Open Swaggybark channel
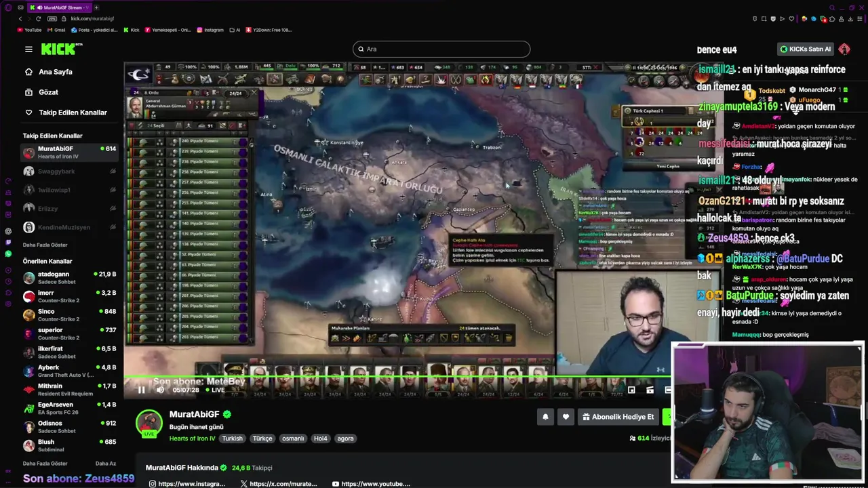 [x=69, y=171]
